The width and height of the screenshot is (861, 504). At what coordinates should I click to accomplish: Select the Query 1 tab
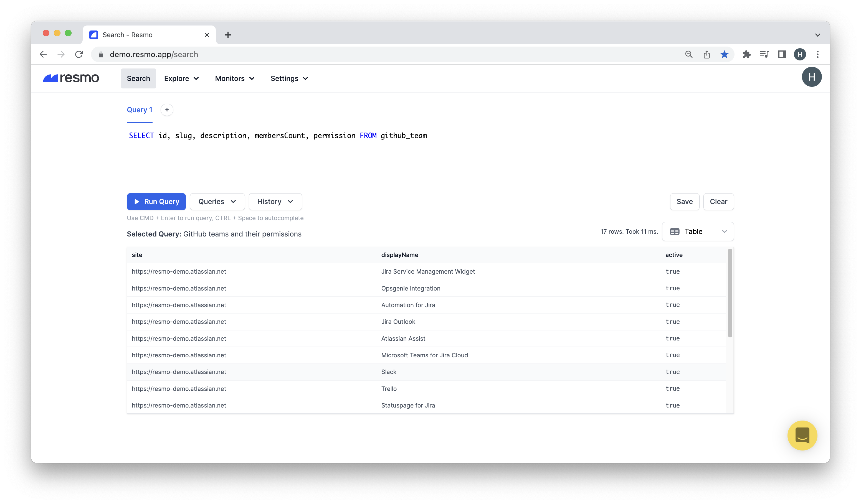[x=140, y=110]
